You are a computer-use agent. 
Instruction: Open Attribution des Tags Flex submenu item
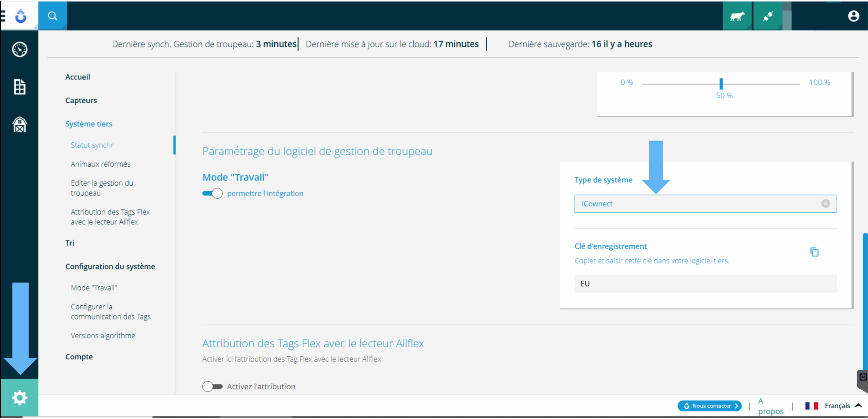click(110, 217)
